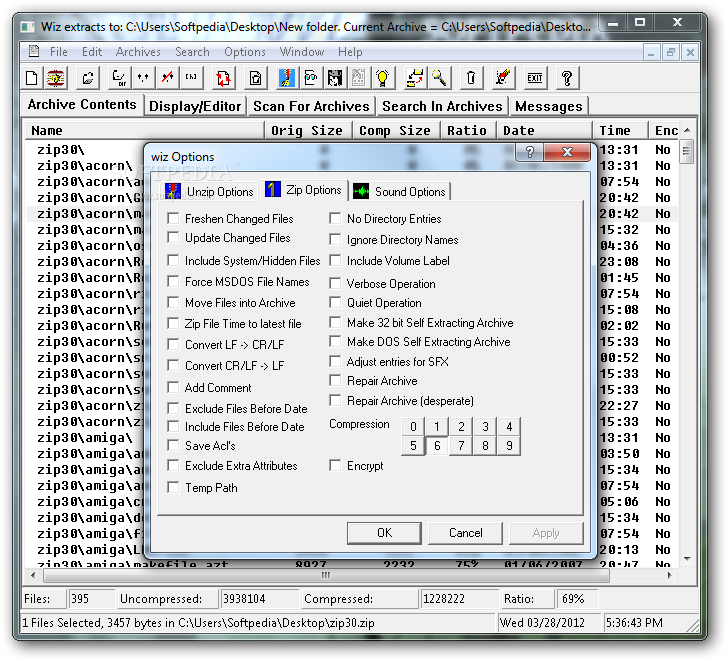
Task: Click the dark checkered picture toolbar icon
Action: [x=334, y=78]
